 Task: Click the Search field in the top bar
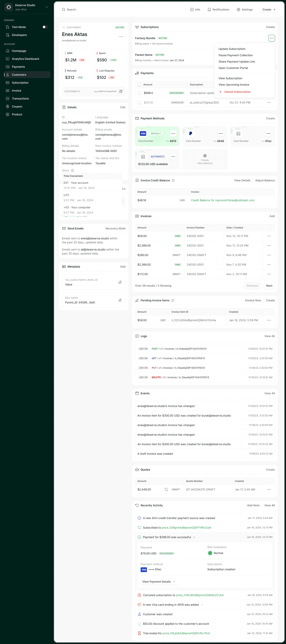point(69,10)
